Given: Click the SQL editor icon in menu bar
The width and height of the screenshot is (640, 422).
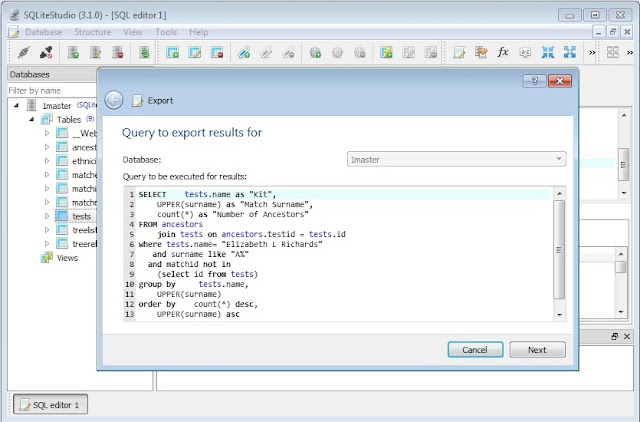Looking at the screenshot, I should point(13,32).
